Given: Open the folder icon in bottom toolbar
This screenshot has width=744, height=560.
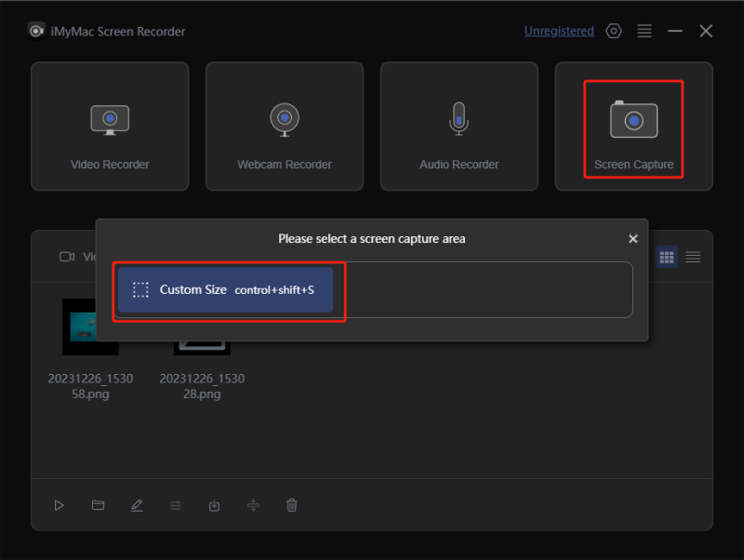Looking at the screenshot, I should (99, 505).
